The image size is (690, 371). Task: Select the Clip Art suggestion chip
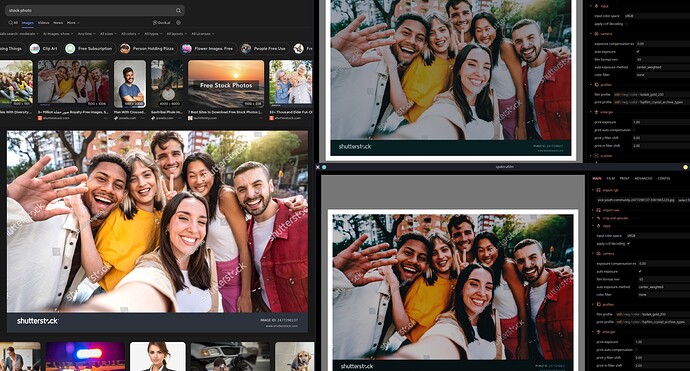point(44,48)
